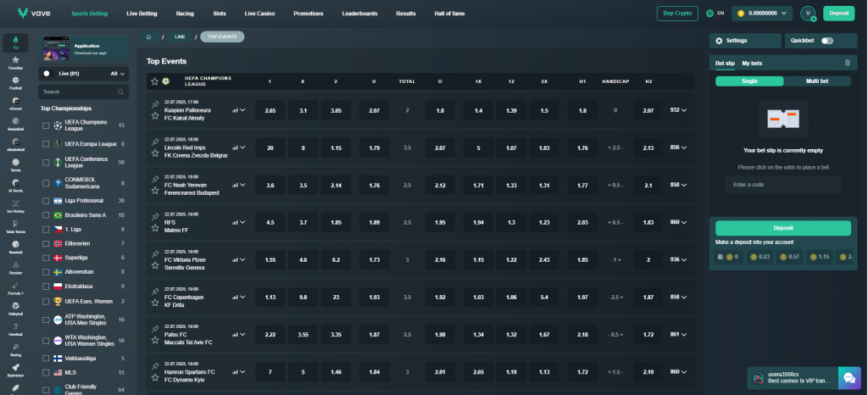Go to the Slots menu
Viewport: 868px width, 395px height.
pyautogui.click(x=220, y=14)
